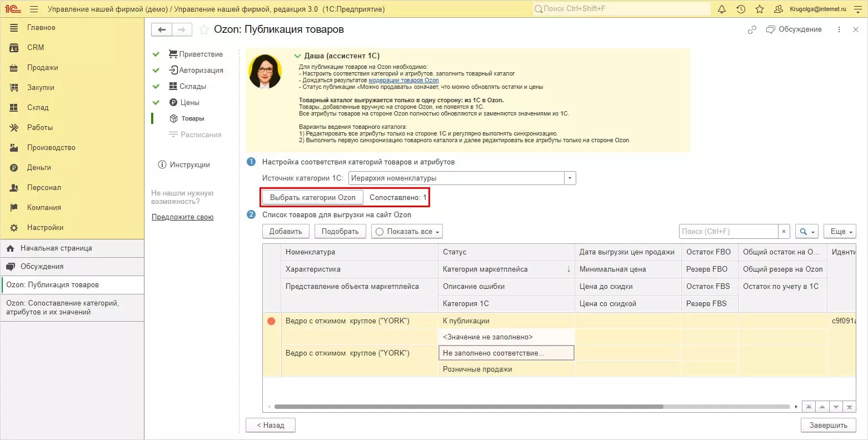The image size is (868, 440).
Task: Click the tools icon for Работы
Action: [14, 128]
